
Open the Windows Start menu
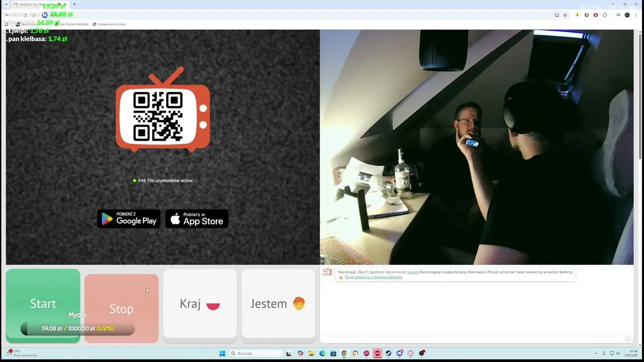[x=222, y=353]
